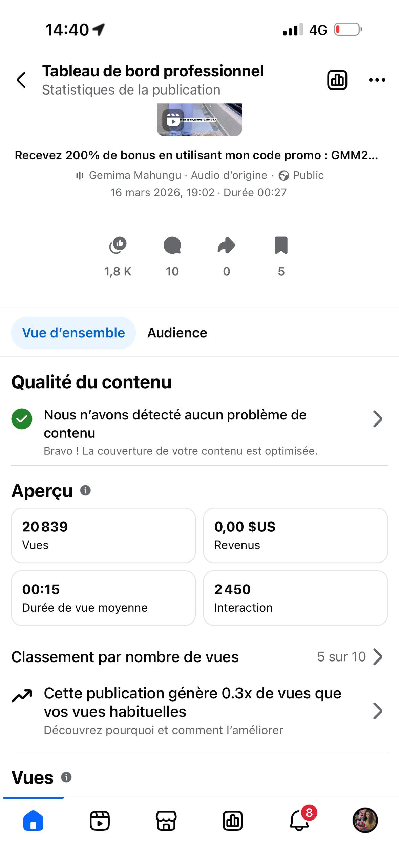Expand Classement par nombre de vues
Image resolution: width=399 pixels, height=868 pixels.
pos(377,657)
